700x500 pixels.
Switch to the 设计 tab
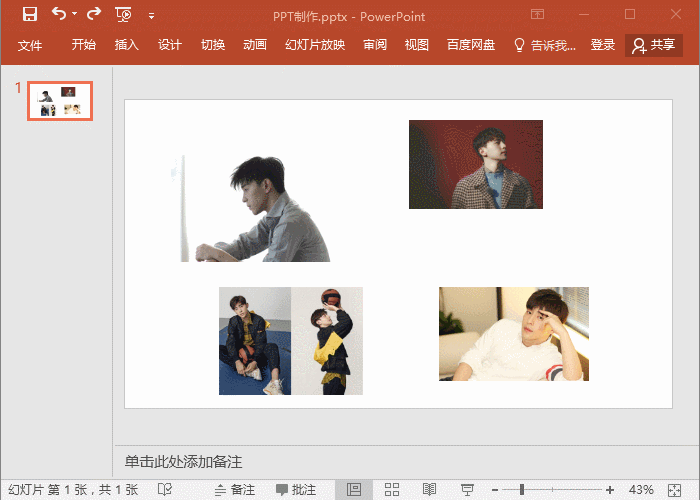pyautogui.click(x=170, y=45)
